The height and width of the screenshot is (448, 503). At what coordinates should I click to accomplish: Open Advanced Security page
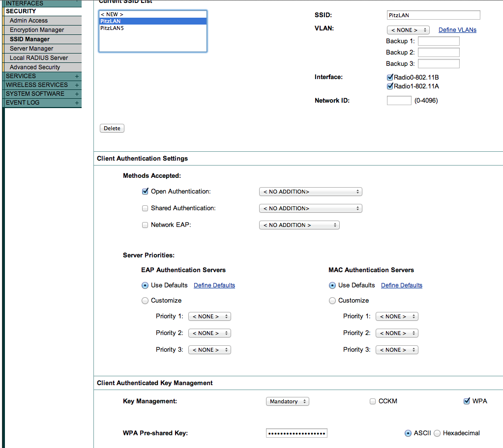(43, 67)
